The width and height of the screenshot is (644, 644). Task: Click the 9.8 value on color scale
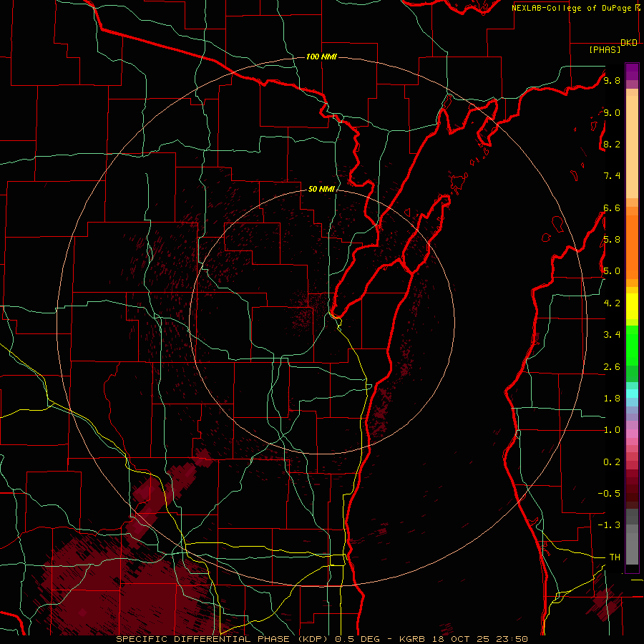tap(612, 80)
